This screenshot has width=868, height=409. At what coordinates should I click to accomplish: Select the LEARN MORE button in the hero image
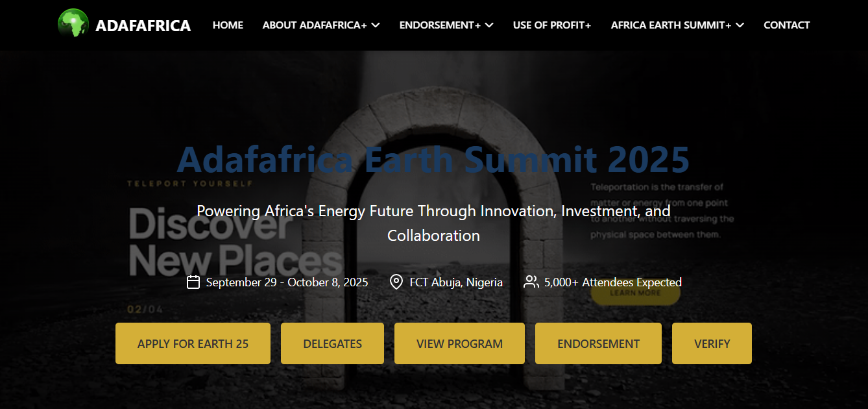[x=634, y=293]
